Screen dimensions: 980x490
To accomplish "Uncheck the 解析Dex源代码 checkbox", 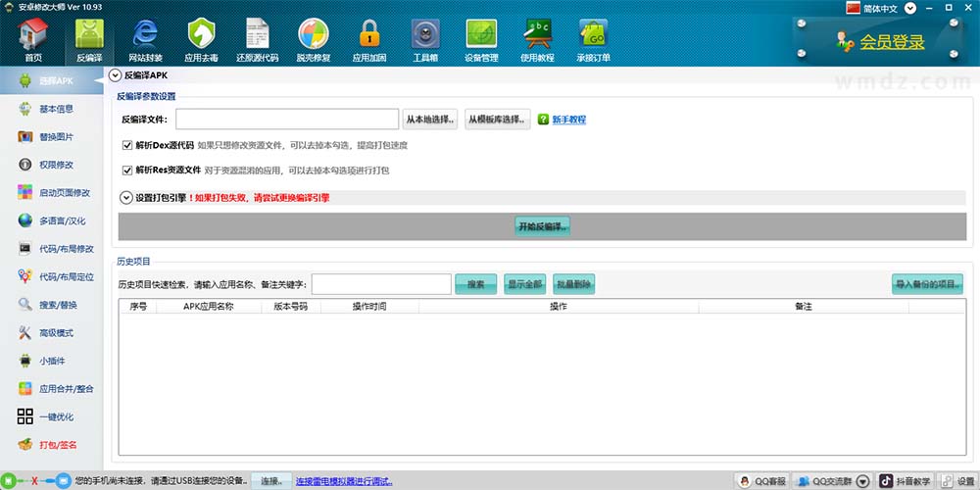I will click(127, 145).
